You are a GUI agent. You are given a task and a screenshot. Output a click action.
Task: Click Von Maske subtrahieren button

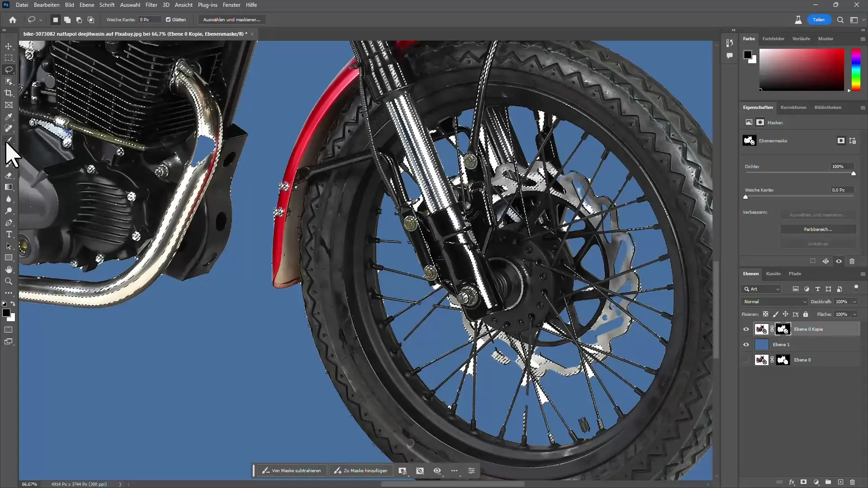pyautogui.click(x=292, y=471)
